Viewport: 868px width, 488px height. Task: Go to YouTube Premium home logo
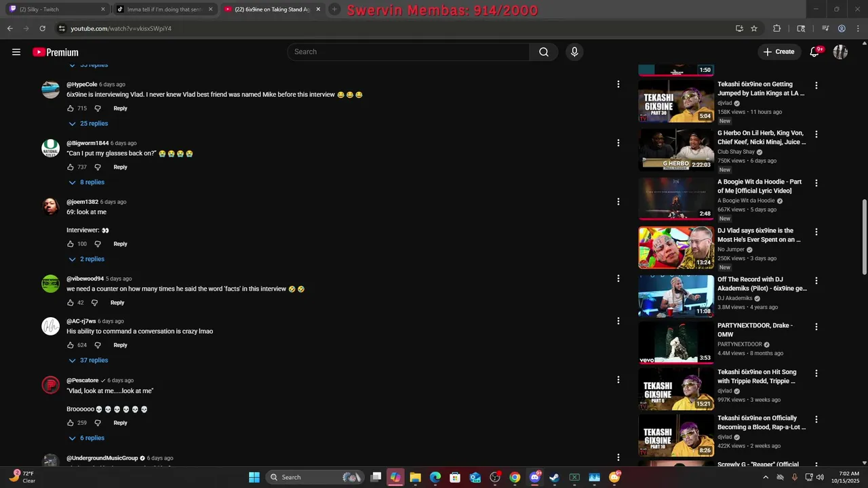[x=56, y=52]
